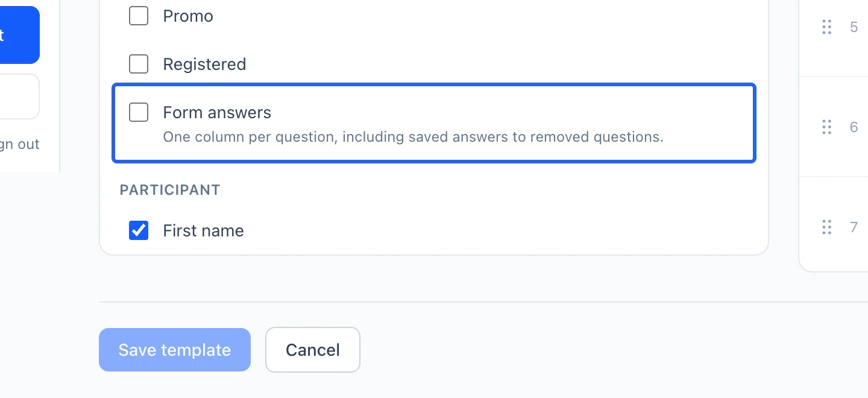The height and width of the screenshot is (398, 868).
Task: Select the drag handle for row 7
Action: pyautogui.click(x=827, y=227)
